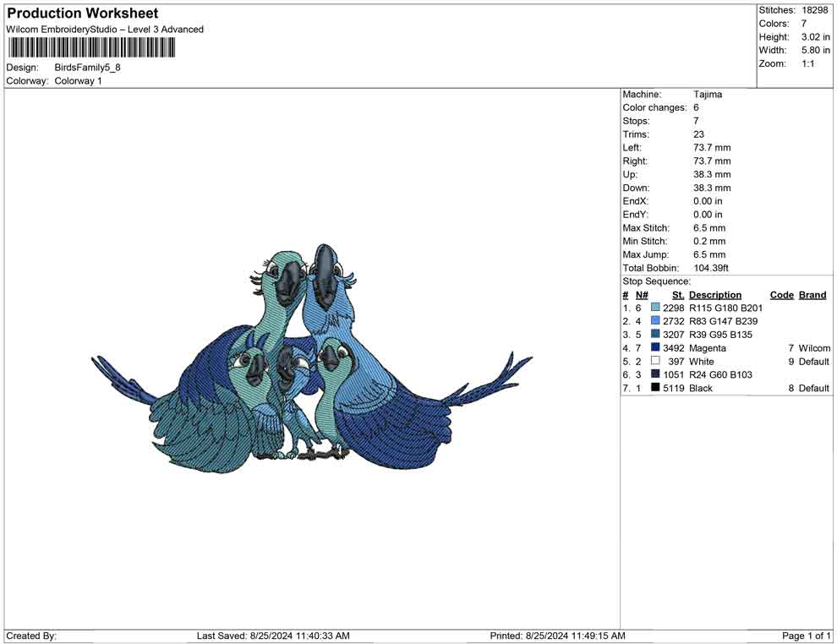Click the 'Magenta' description text
This screenshot has height=644, width=837.
(x=708, y=348)
